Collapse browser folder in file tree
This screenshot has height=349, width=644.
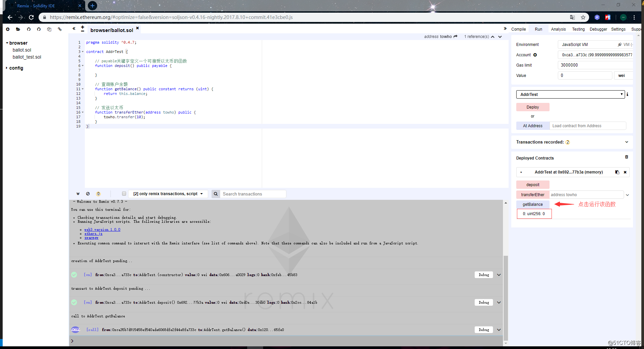pyautogui.click(x=7, y=43)
